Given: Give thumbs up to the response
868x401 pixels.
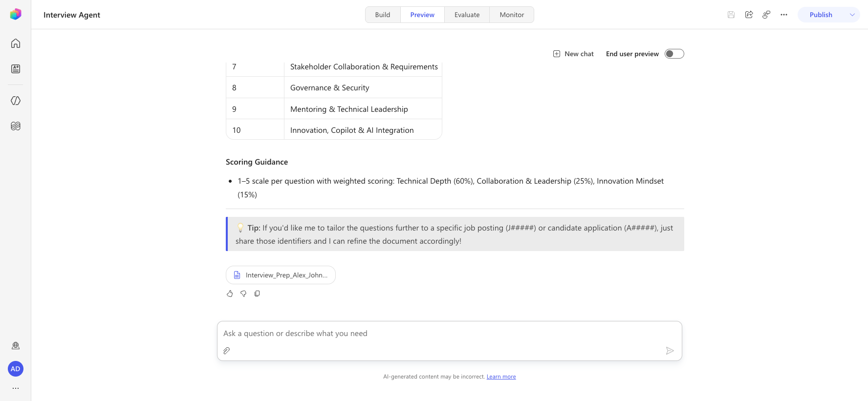Looking at the screenshot, I should pyautogui.click(x=230, y=294).
